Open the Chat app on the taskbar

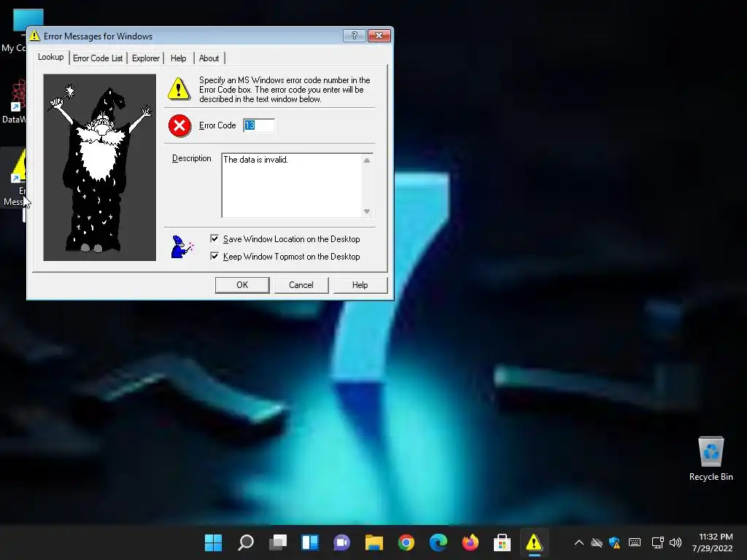pos(341,542)
